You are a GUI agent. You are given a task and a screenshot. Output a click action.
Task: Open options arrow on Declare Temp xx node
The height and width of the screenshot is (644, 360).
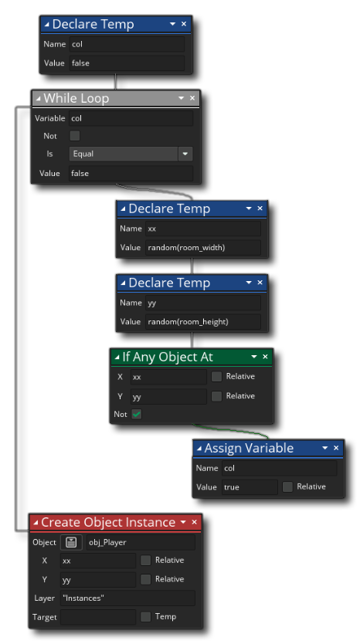point(249,208)
